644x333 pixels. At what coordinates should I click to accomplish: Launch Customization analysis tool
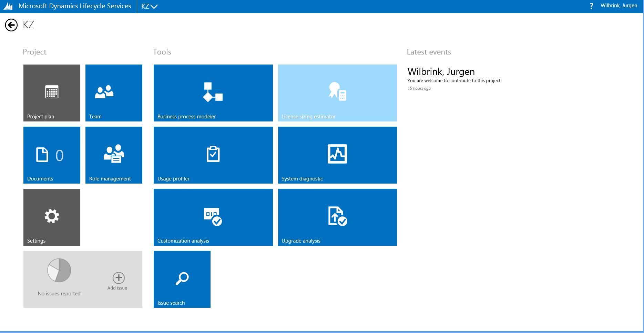click(x=213, y=217)
